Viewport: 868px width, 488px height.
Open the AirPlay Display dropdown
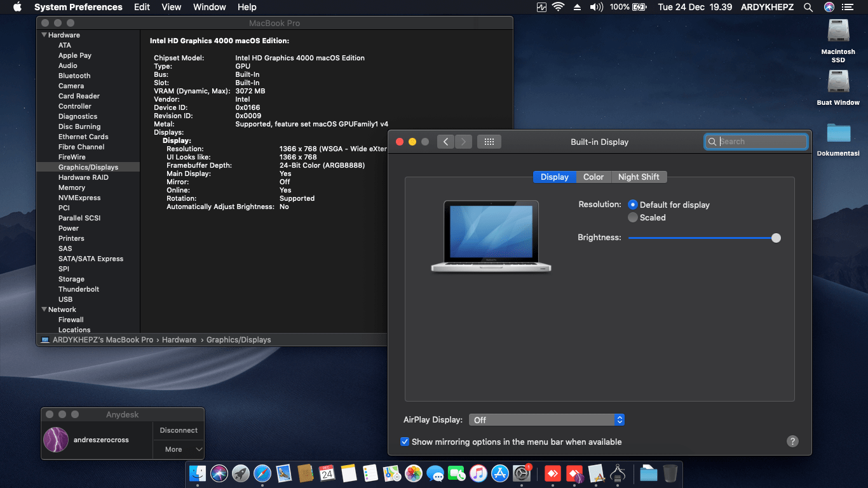pyautogui.click(x=546, y=420)
